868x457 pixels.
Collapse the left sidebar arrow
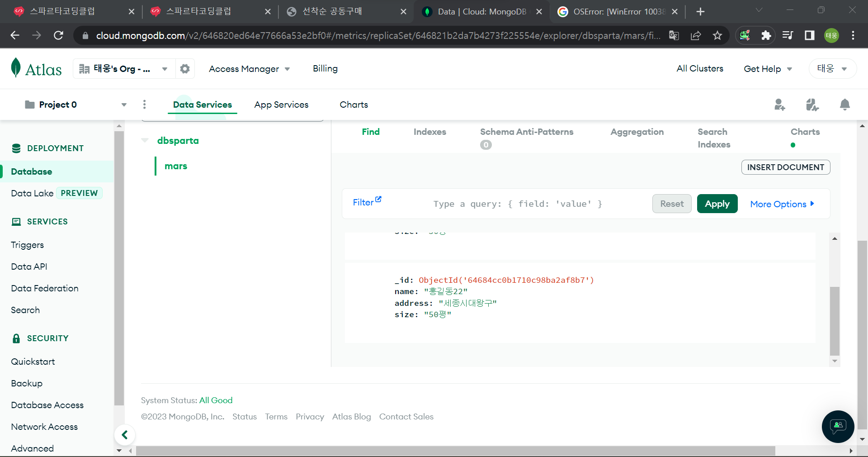click(125, 435)
